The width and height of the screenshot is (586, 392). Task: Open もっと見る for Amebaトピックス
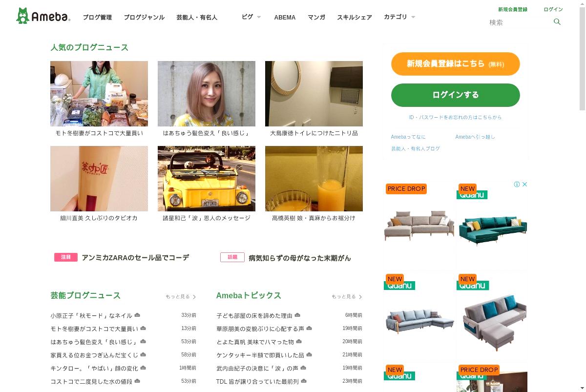tap(347, 297)
